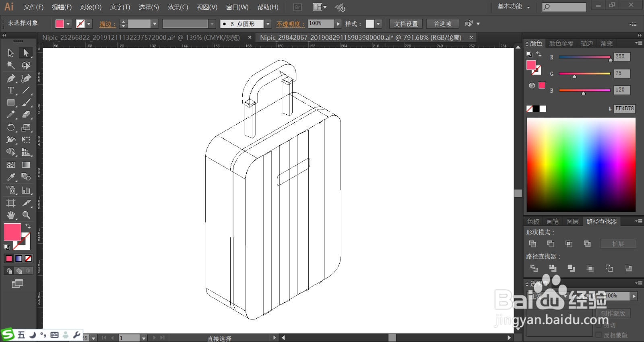Pick a color from the spectrum
Screen dimensions: 644x342
click(x=581, y=165)
